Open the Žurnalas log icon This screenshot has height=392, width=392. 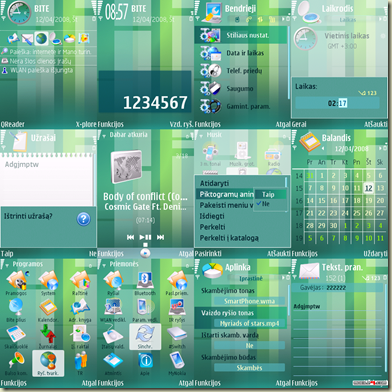coord(48,334)
